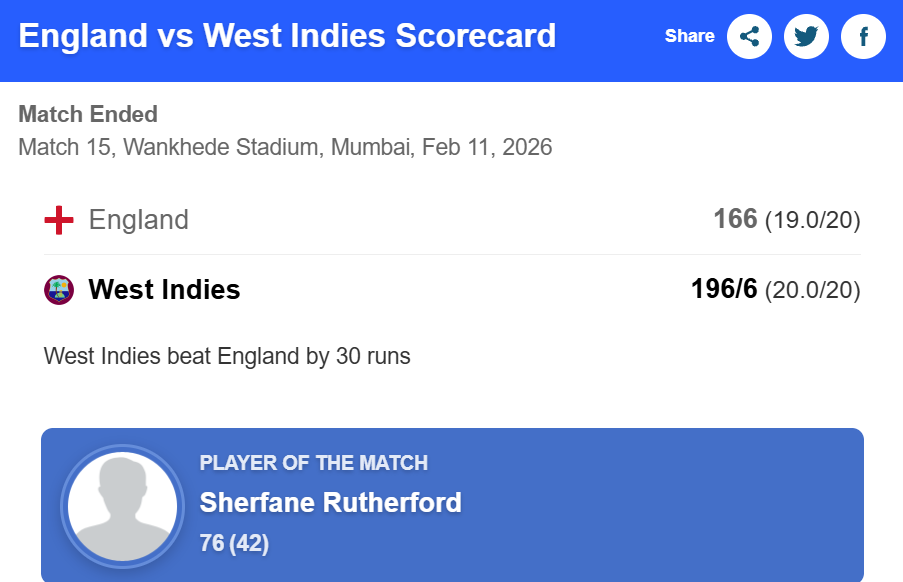Click England's score of 166
The height and width of the screenshot is (582, 903).
(735, 220)
